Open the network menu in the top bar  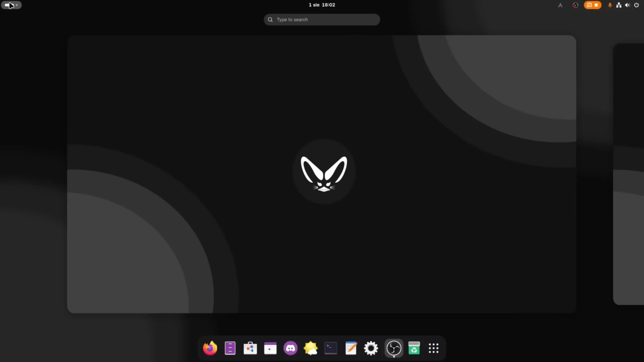[x=619, y=5]
